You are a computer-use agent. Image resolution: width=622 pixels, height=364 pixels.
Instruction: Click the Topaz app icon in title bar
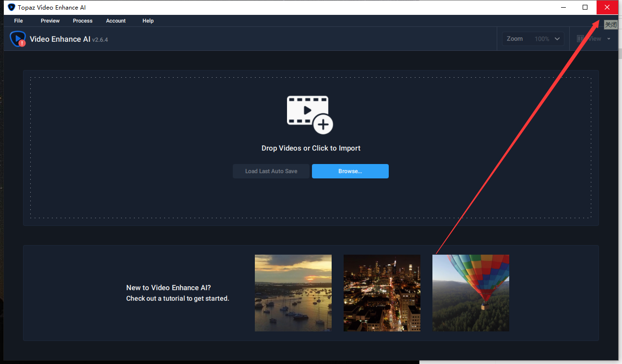click(12, 7)
